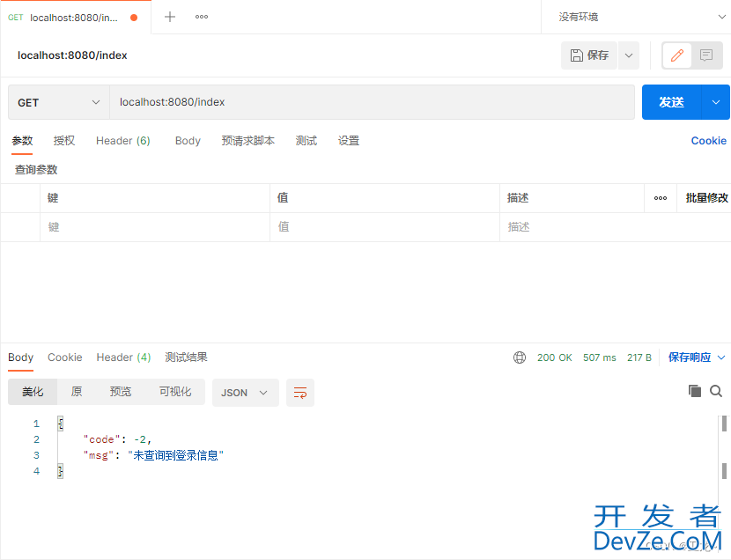The width and height of the screenshot is (731, 560).
Task: Open a new request tab with plus icon
Action: point(170,17)
